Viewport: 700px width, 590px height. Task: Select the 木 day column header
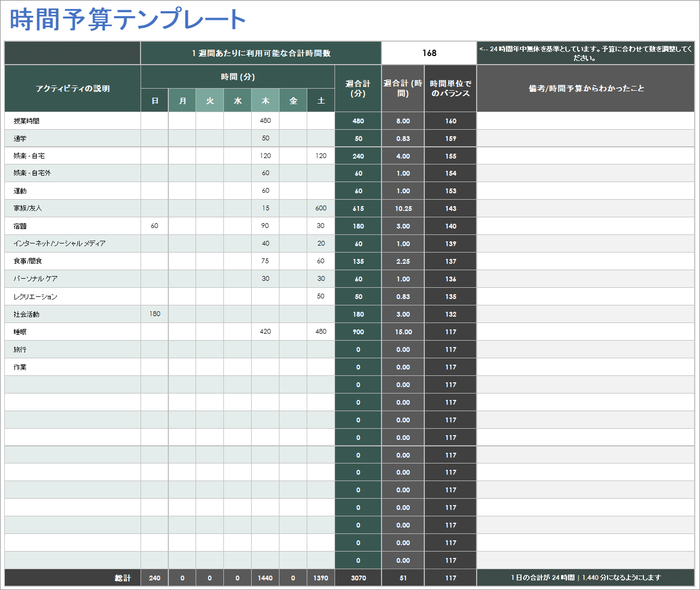point(266,100)
